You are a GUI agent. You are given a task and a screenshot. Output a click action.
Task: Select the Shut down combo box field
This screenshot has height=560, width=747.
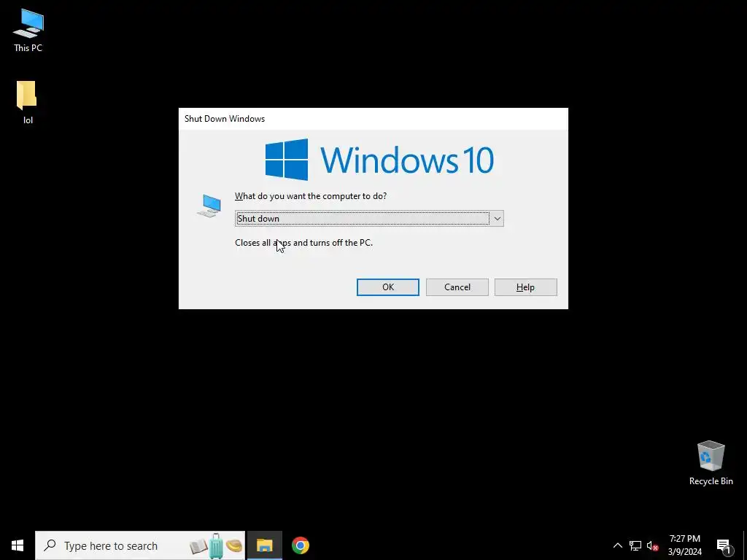click(369, 219)
